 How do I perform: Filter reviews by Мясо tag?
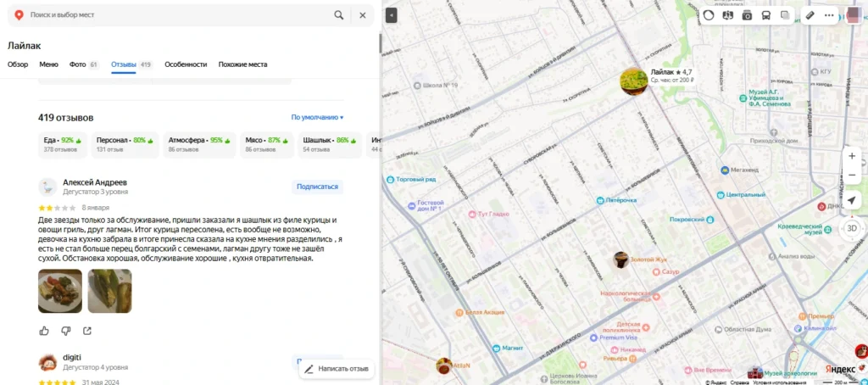click(x=267, y=144)
